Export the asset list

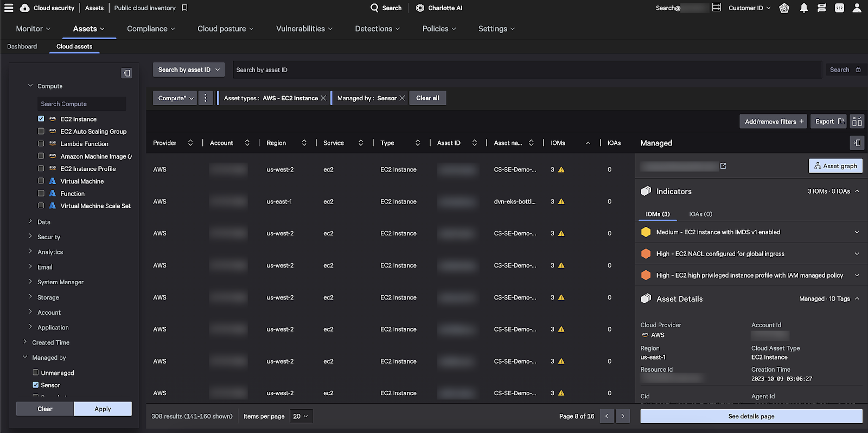[x=829, y=122]
